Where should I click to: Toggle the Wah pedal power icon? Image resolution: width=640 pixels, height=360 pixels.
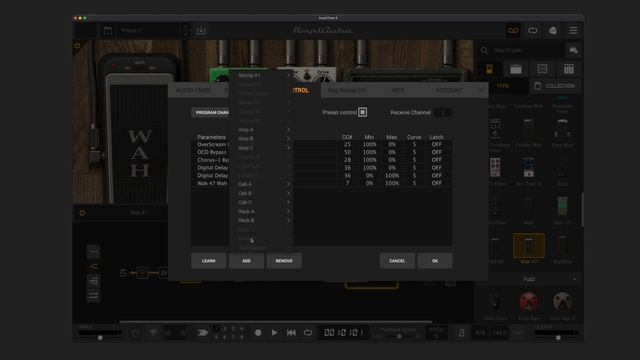coord(77,46)
